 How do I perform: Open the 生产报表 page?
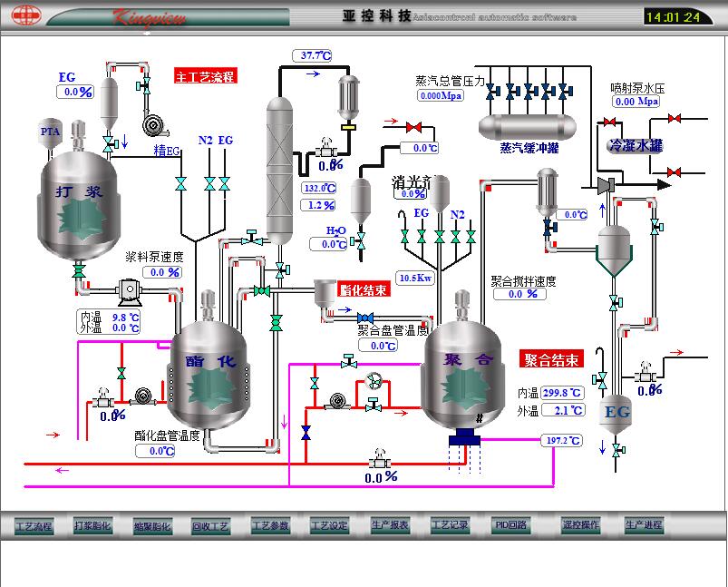(x=390, y=525)
